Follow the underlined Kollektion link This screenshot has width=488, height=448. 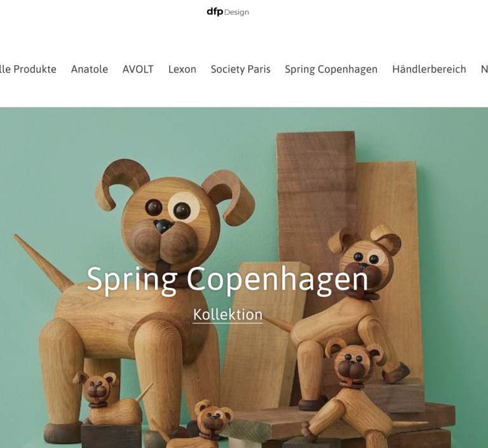[x=228, y=315]
